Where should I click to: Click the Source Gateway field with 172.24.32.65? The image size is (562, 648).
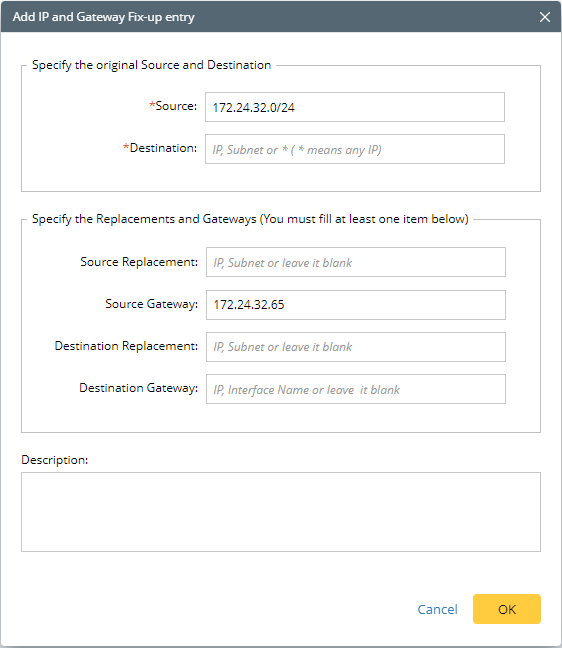[355, 305]
